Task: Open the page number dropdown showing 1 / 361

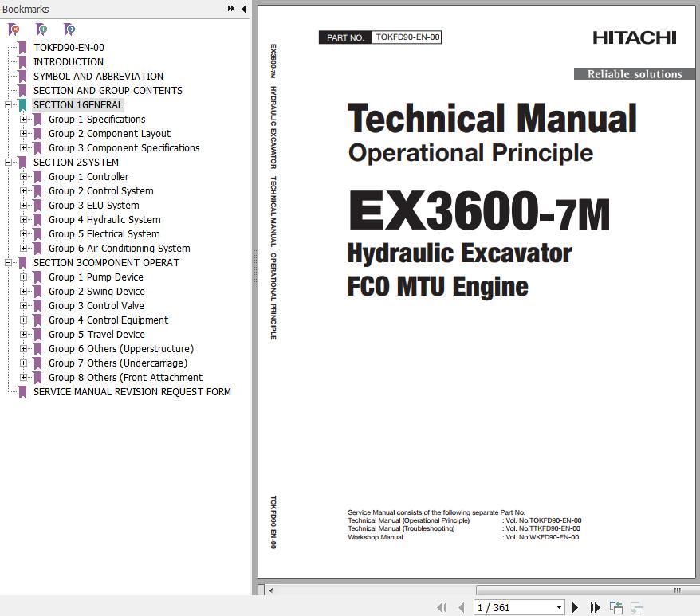Action: (558, 607)
